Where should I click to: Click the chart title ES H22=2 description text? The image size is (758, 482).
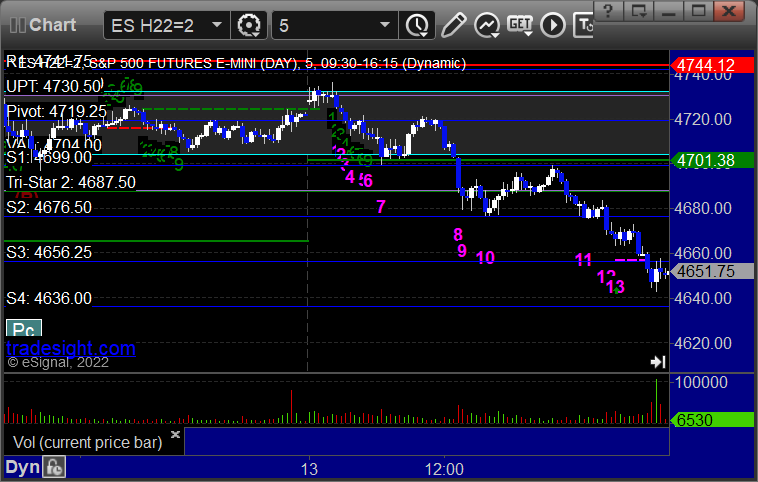(242, 63)
